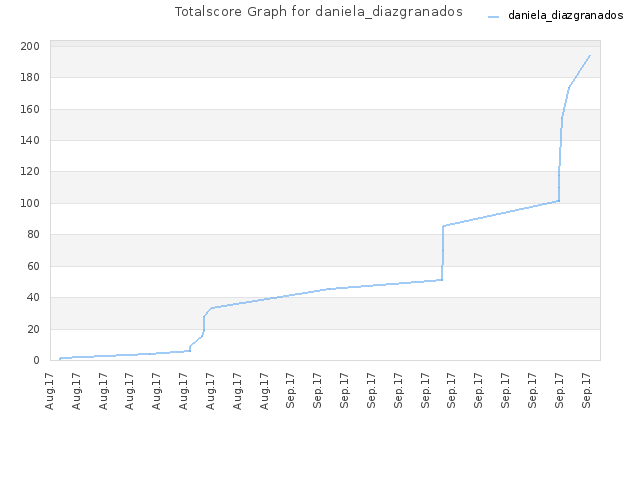Click the y-axis label 20
This screenshot has width=640, height=480.
[x=33, y=329]
